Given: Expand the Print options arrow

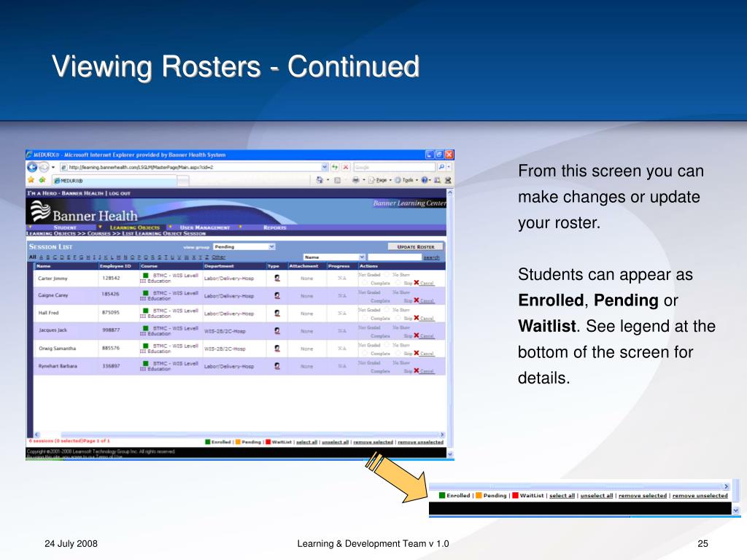Looking at the screenshot, I should [x=363, y=180].
